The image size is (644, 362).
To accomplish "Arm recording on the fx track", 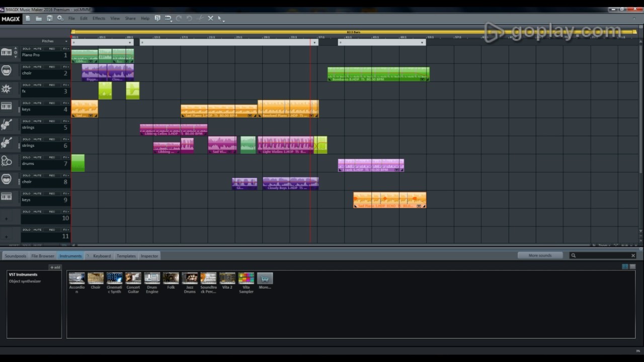I will (52, 85).
